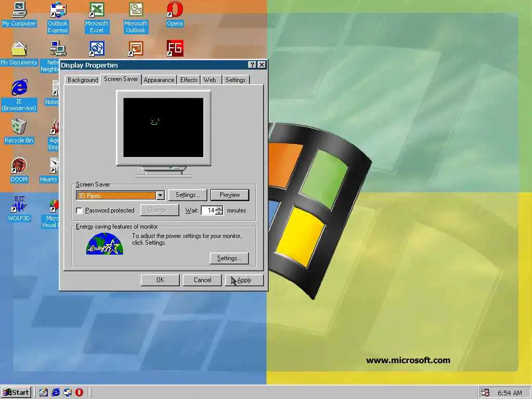Viewport: 532px width, 399px height.
Task: Open the screen saver dropdown list
Action: [161, 195]
